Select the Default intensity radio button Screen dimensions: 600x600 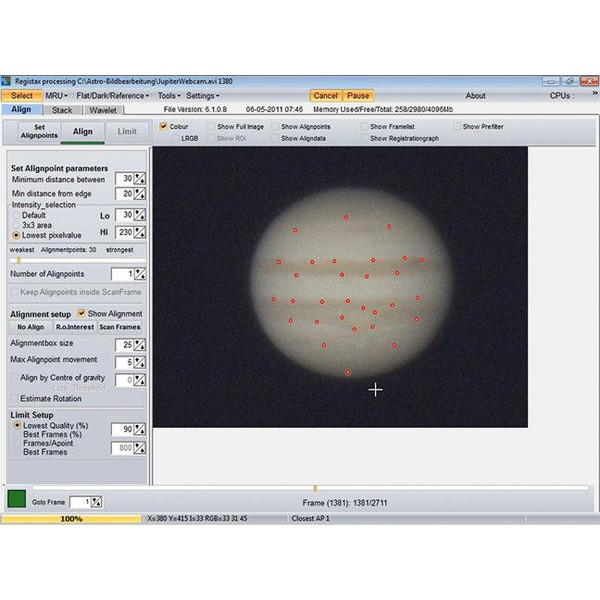pyautogui.click(x=16, y=215)
